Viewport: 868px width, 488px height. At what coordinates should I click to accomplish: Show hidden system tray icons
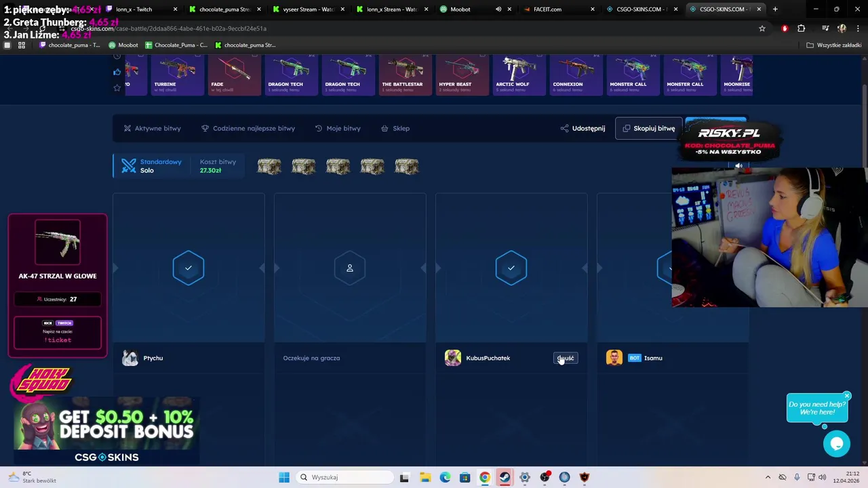pos(768,477)
